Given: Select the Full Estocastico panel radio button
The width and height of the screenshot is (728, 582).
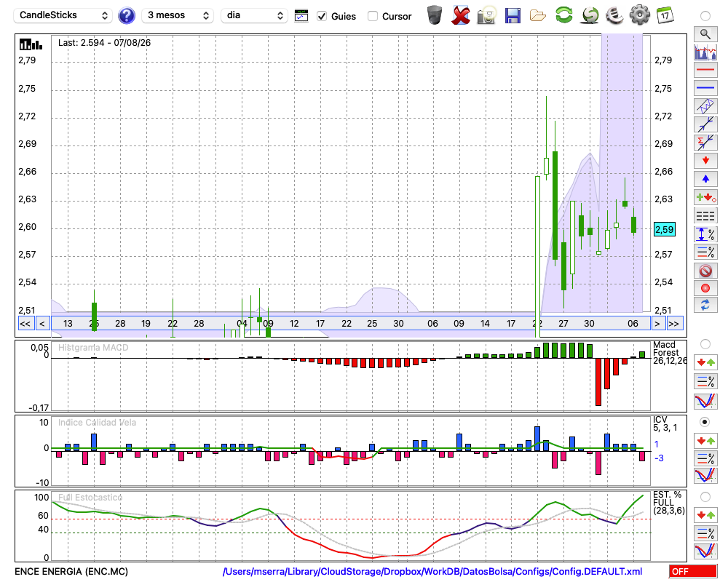Looking at the screenshot, I should pyautogui.click(x=705, y=497).
